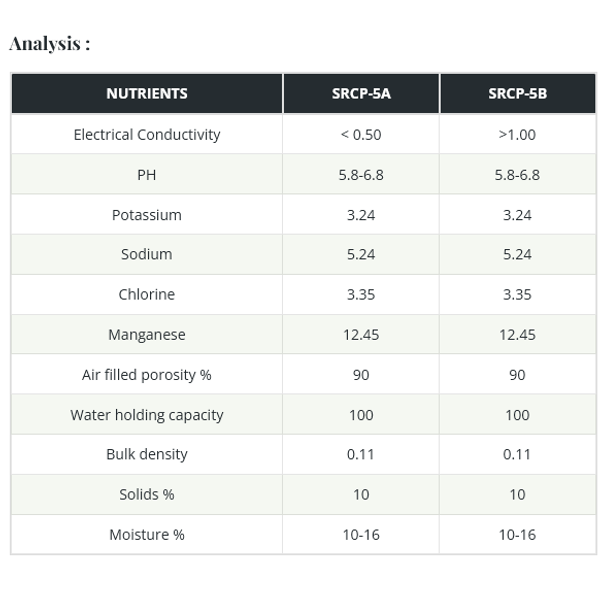Select the Bulk density row label
This screenshot has width=600, height=600.
(147, 455)
